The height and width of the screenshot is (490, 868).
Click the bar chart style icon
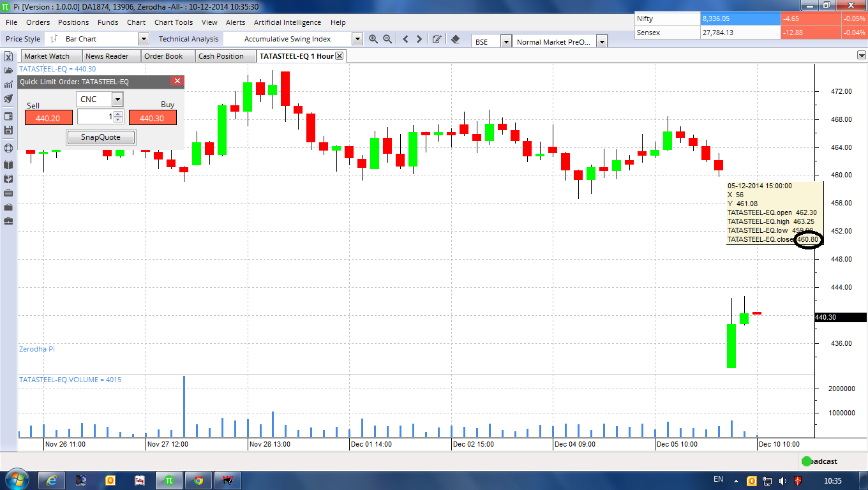point(54,39)
